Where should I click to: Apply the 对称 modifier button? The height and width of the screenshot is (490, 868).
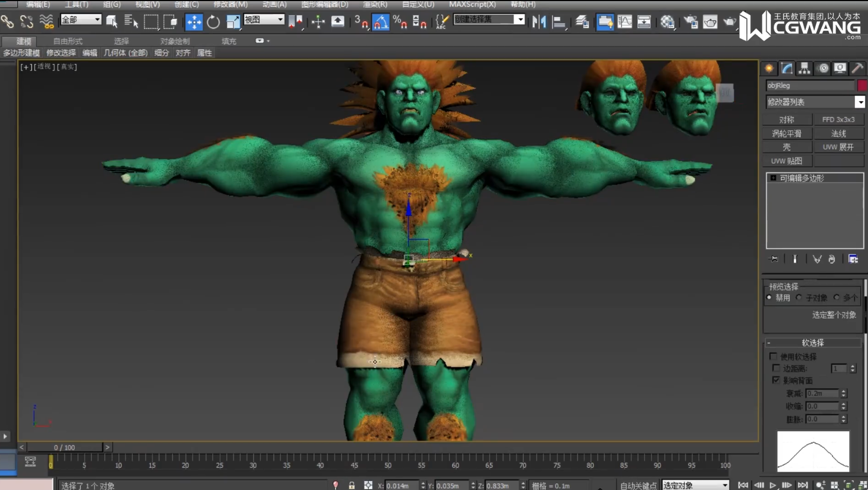(x=787, y=120)
